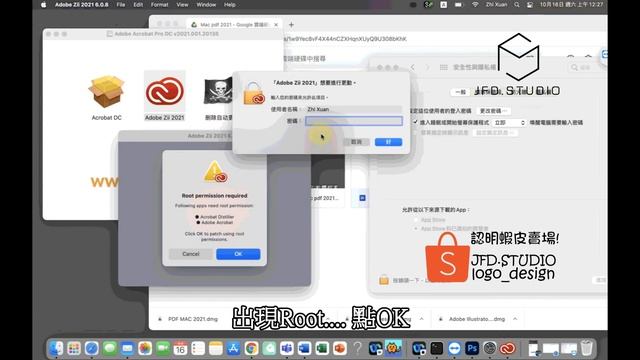This screenshot has width=640, height=360.
Task: Switch to Google Chrome in Dock
Action: click(x=251, y=348)
